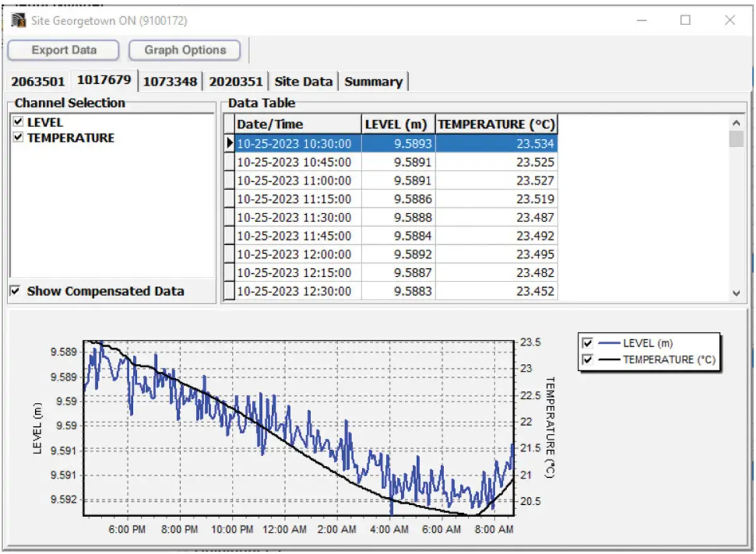Open the Summary tab
The image size is (756, 554).
pos(374,81)
